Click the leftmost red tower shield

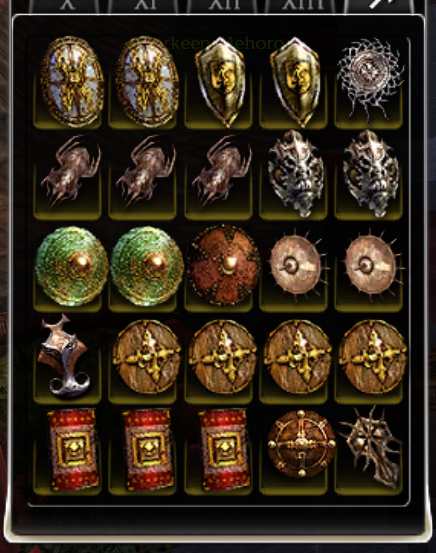click(x=73, y=449)
